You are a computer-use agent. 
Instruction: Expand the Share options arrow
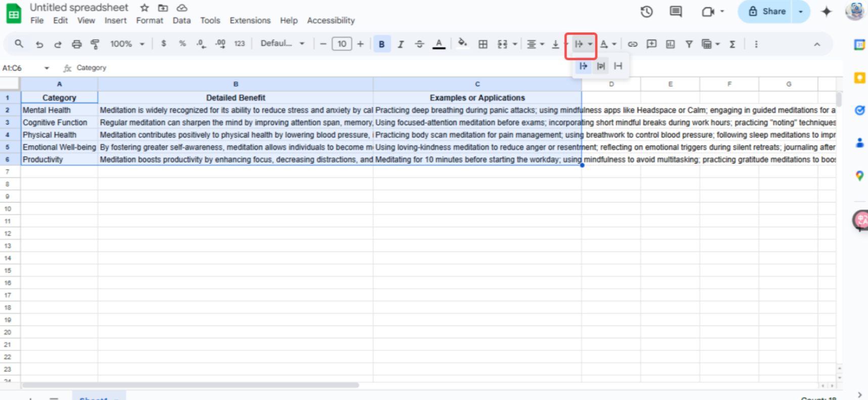pos(800,12)
